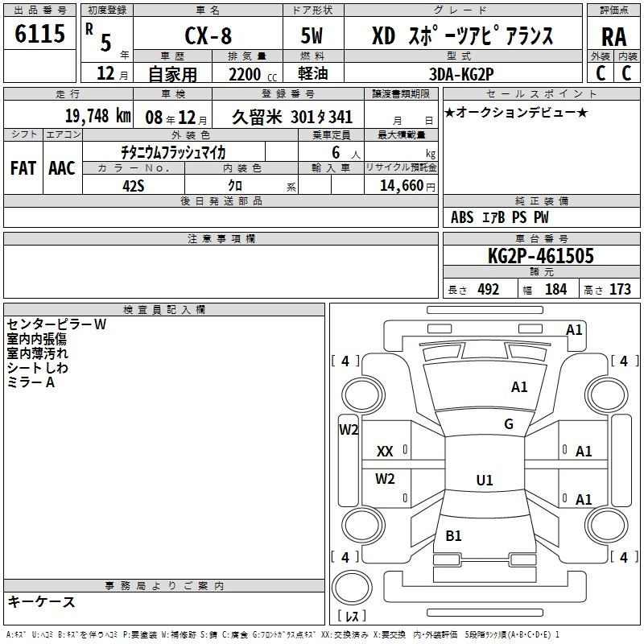
Task: Select the rear right wheel circle
Action: click(x=606, y=525)
